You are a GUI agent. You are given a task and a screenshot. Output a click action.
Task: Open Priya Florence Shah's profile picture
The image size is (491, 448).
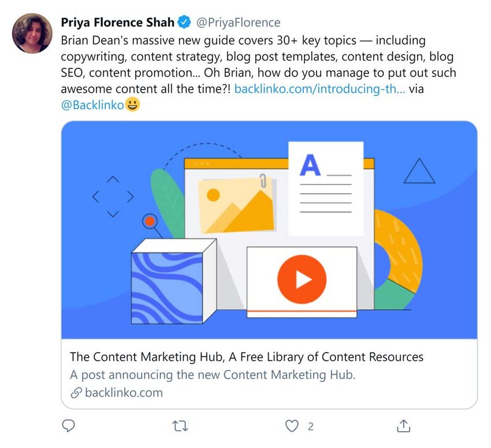tap(32, 34)
